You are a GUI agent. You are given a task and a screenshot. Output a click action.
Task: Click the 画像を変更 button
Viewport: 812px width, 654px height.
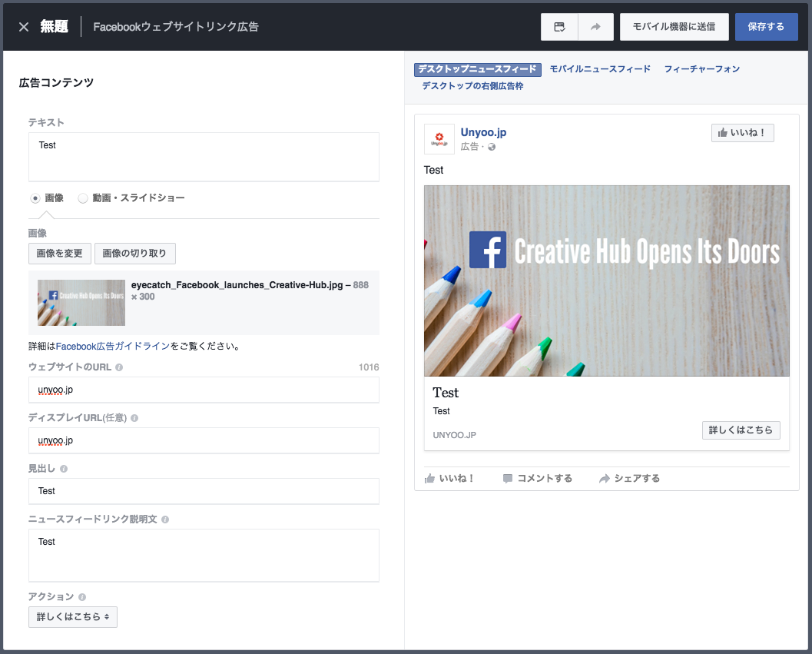point(60,254)
